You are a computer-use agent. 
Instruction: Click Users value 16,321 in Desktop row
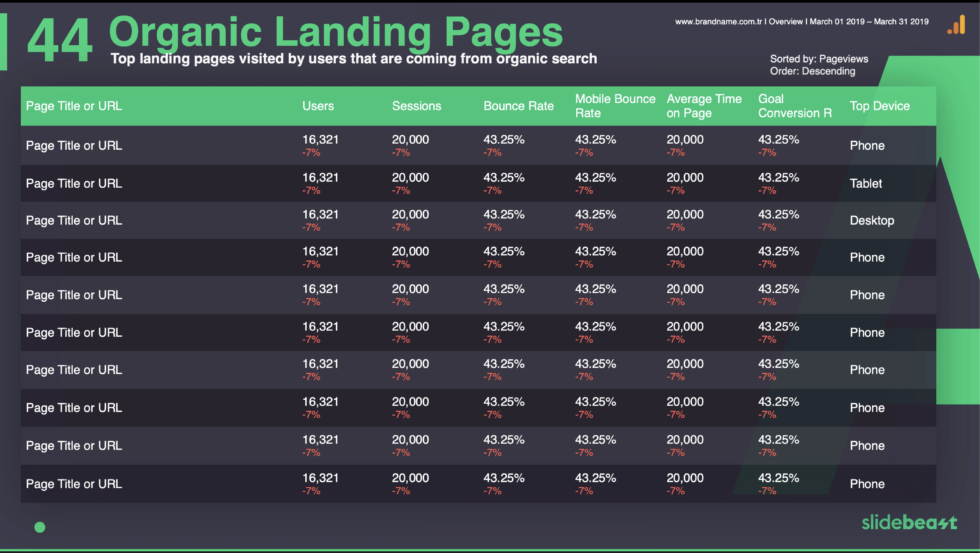tap(320, 214)
